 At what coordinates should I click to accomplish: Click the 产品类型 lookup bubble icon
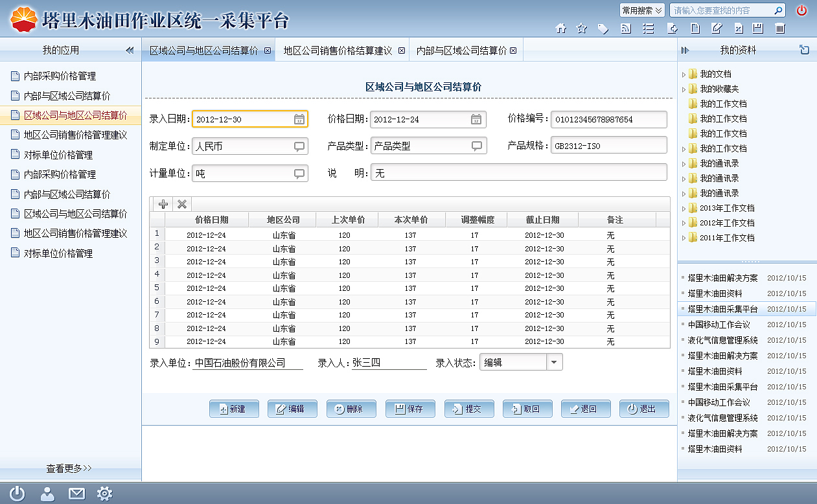(476, 146)
